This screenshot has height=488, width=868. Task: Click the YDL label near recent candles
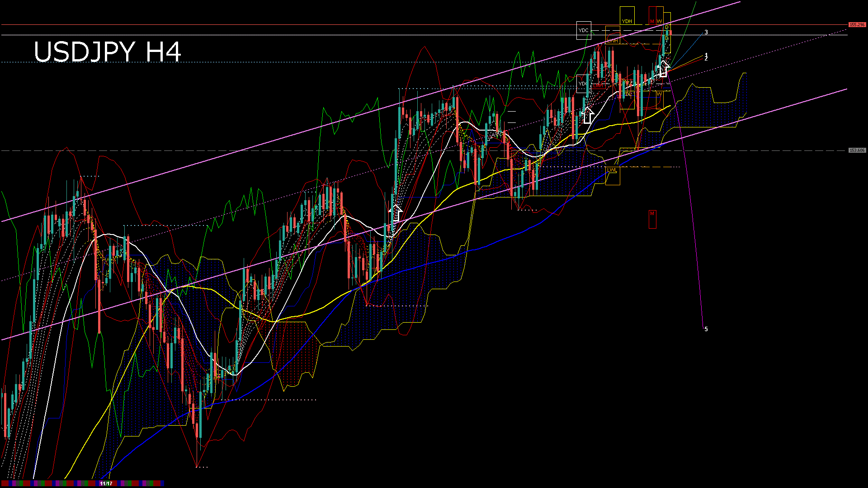tap(627, 94)
